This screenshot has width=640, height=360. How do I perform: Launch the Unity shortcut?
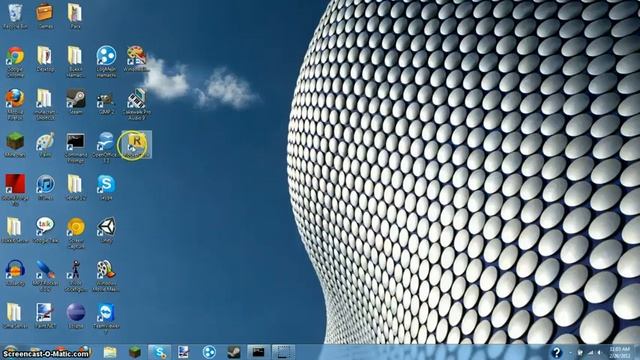click(106, 230)
